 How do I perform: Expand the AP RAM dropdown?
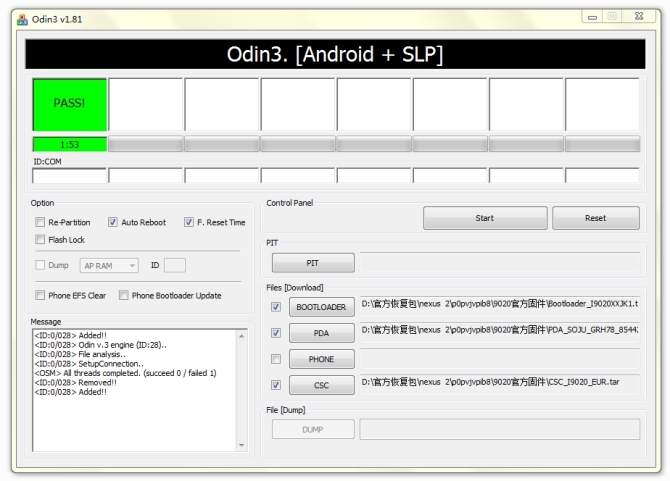[x=132, y=266]
